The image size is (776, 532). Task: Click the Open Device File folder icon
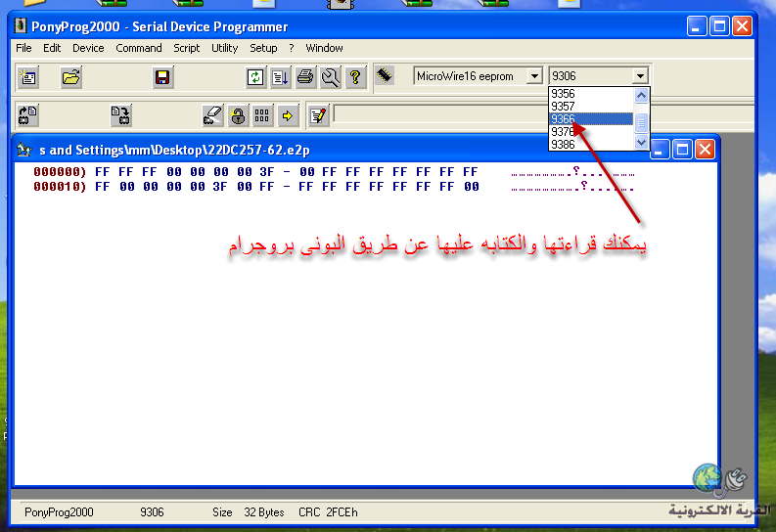tap(71, 77)
